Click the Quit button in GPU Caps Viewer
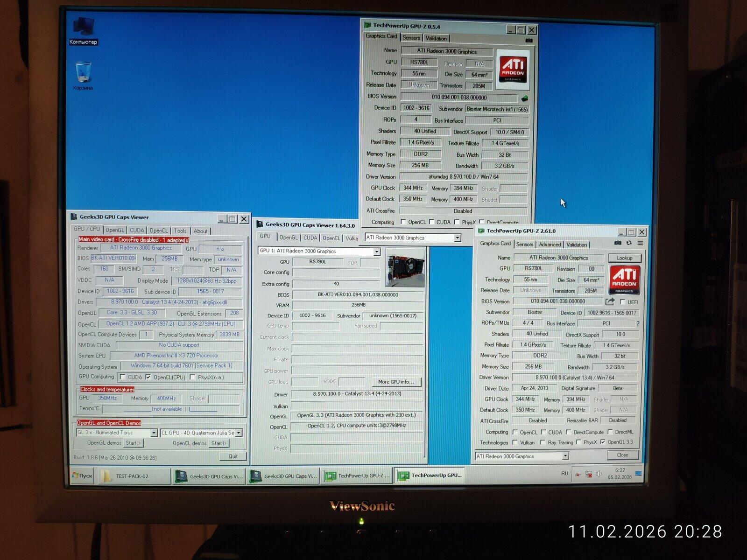The width and height of the screenshot is (747, 560). click(x=233, y=456)
